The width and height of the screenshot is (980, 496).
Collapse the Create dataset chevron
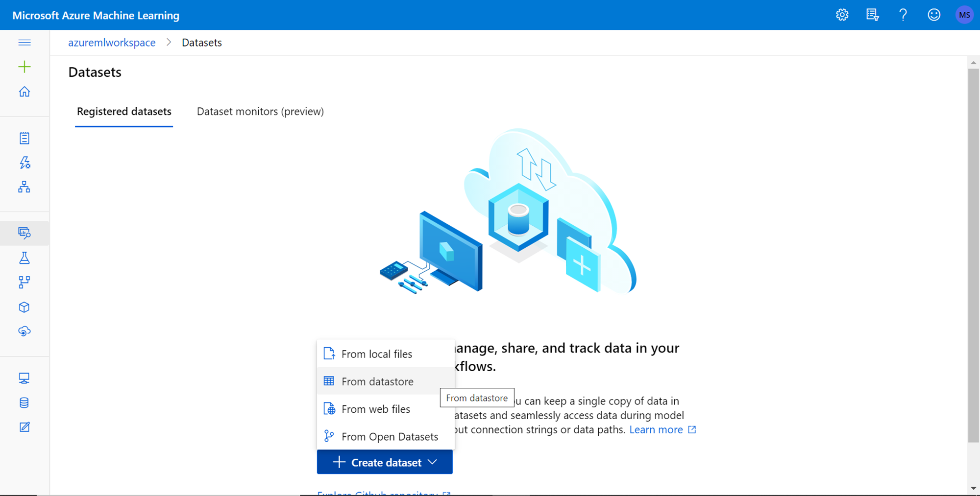(x=432, y=462)
